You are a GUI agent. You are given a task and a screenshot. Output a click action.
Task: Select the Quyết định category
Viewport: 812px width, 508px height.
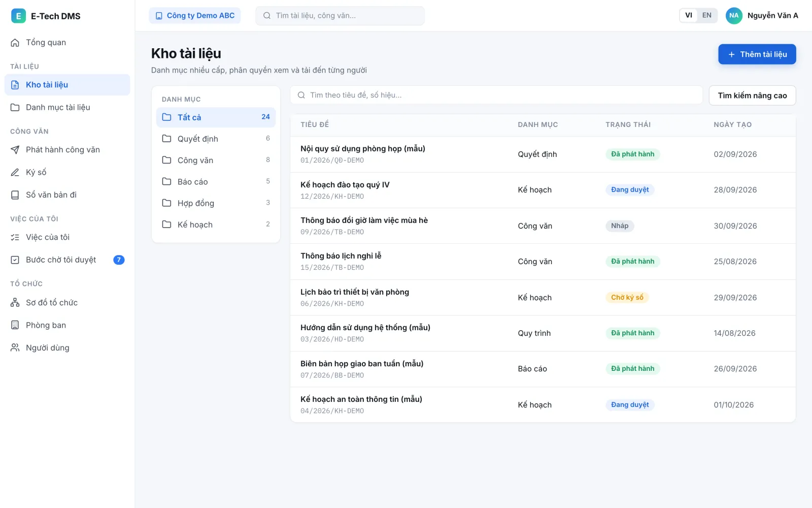[x=216, y=139]
